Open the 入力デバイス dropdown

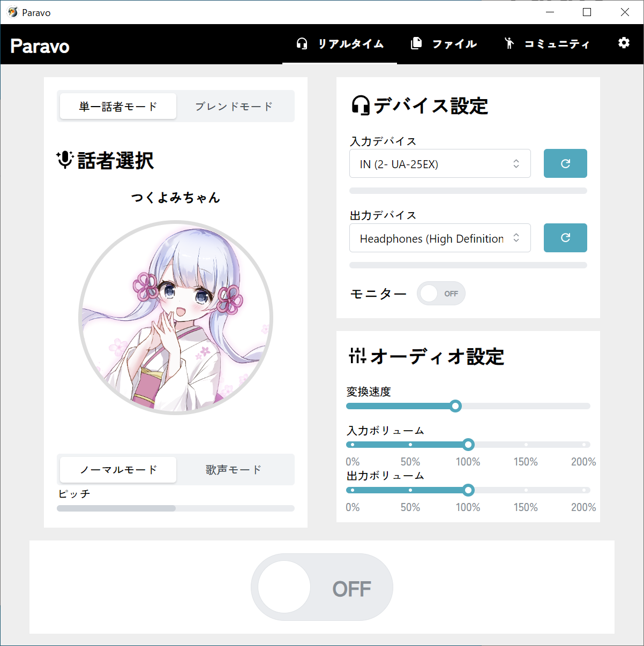pos(440,163)
